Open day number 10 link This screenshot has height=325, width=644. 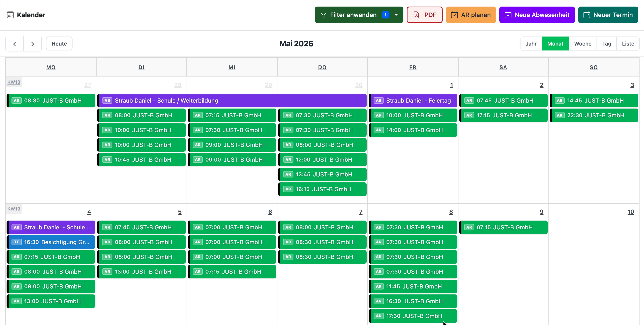tap(630, 212)
